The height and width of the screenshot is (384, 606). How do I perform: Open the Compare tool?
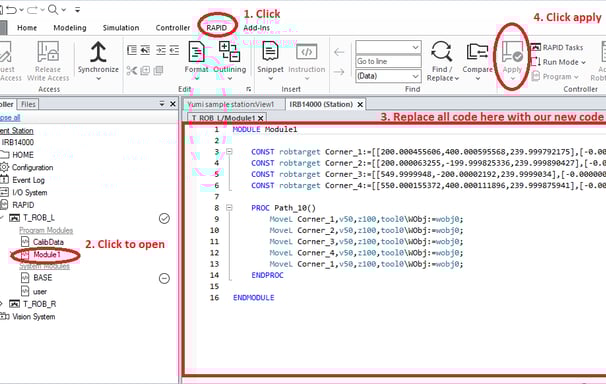[x=477, y=53]
